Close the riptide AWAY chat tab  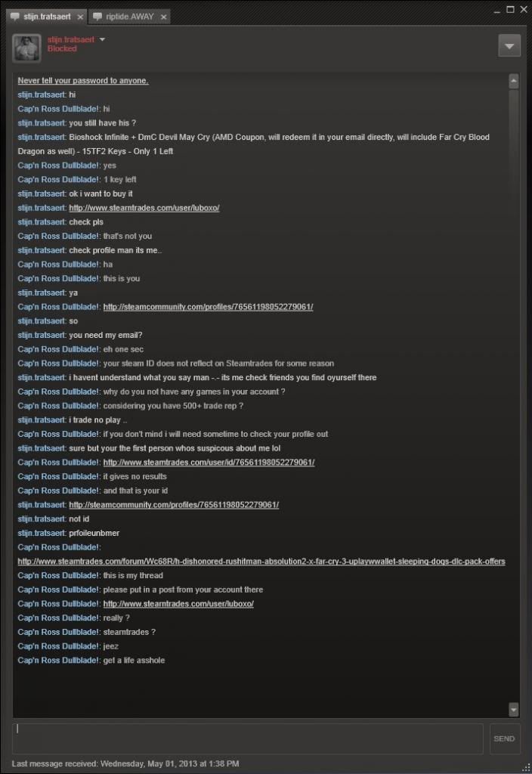click(x=163, y=17)
